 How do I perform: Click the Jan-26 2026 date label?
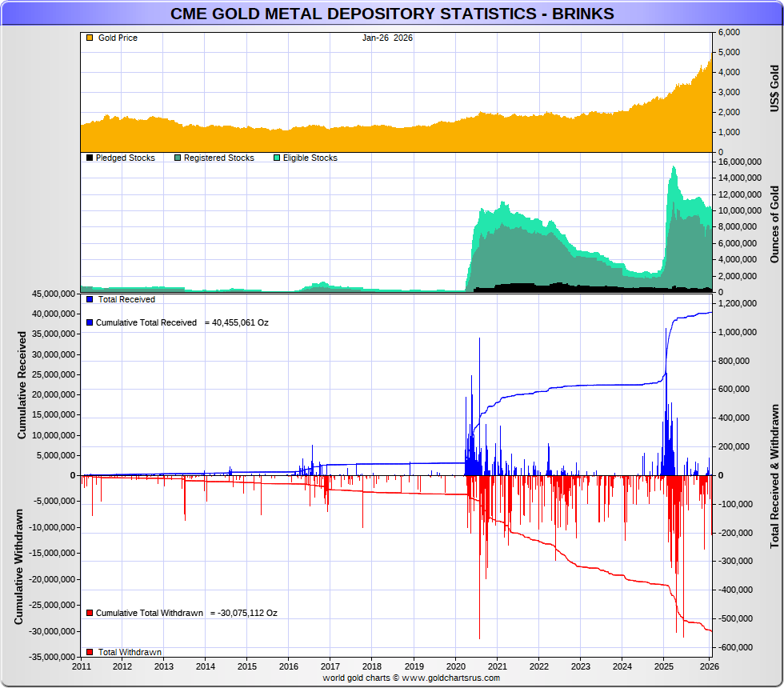coord(387,38)
